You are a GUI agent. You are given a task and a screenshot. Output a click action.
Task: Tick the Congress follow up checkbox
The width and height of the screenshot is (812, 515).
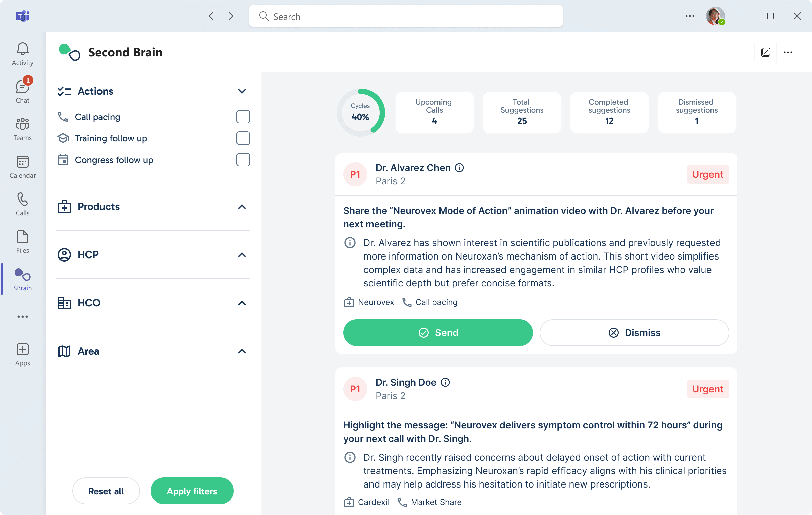(243, 160)
